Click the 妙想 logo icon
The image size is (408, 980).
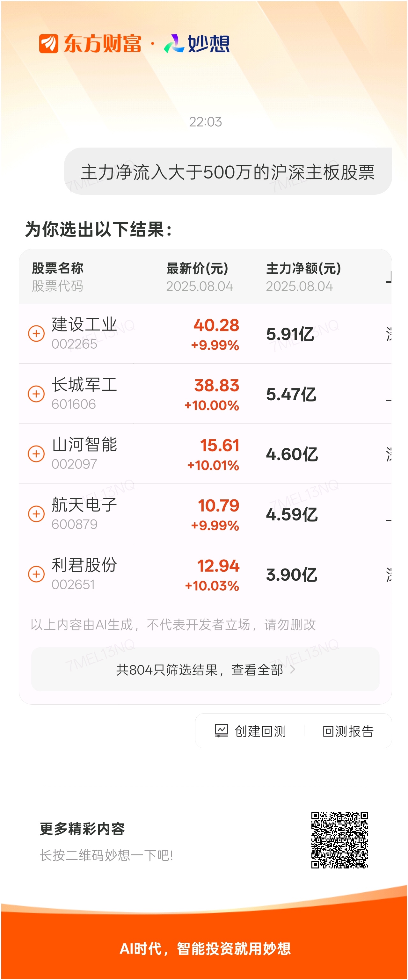tap(174, 43)
